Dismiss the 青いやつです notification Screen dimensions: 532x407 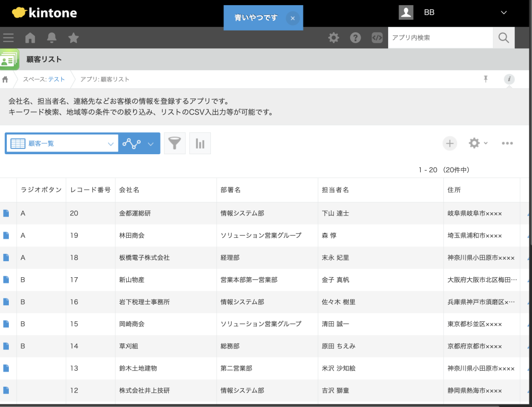pos(292,18)
